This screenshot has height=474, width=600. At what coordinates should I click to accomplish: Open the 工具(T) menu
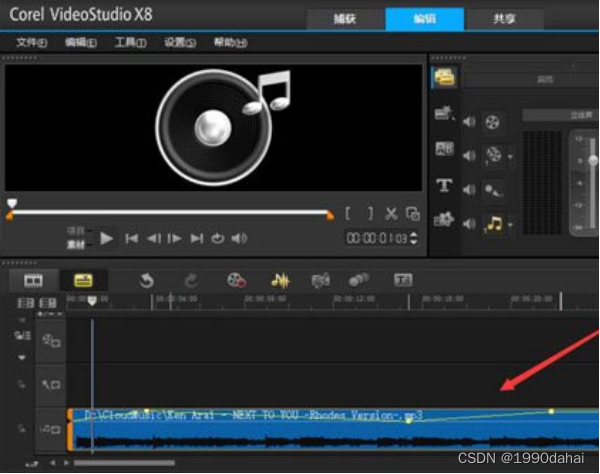(130, 42)
